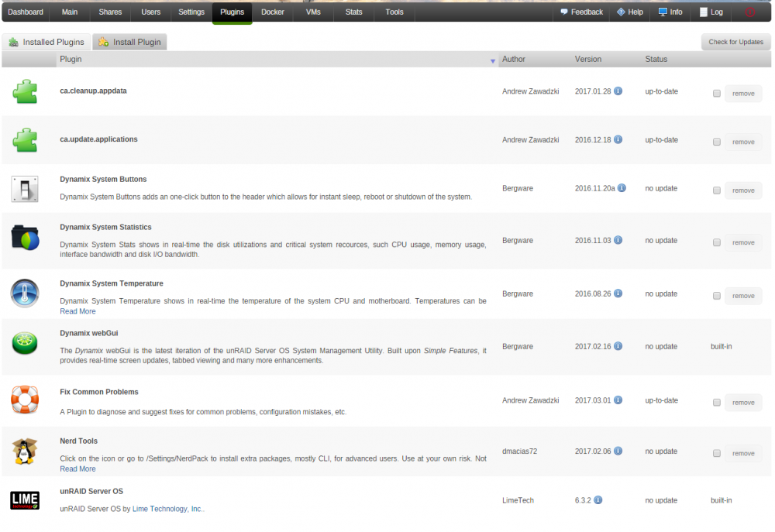
Task: Show version info icon next to 2016.08.26
Action: [x=618, y=293]
